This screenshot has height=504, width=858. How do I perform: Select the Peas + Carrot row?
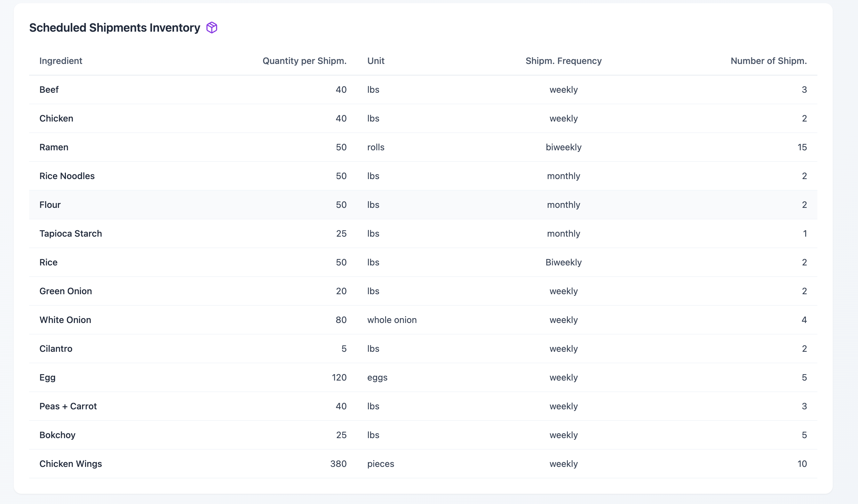pyautogui.click(x=68, y=406)
